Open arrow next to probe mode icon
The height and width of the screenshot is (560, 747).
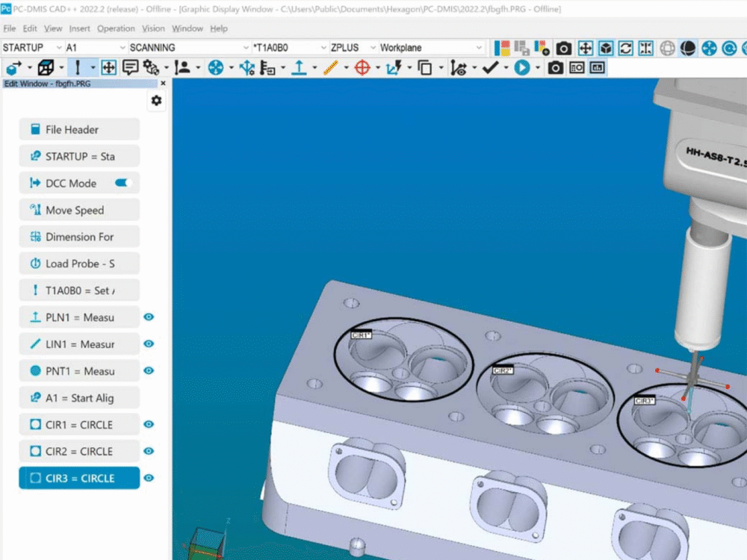click(x=93, y=68)
